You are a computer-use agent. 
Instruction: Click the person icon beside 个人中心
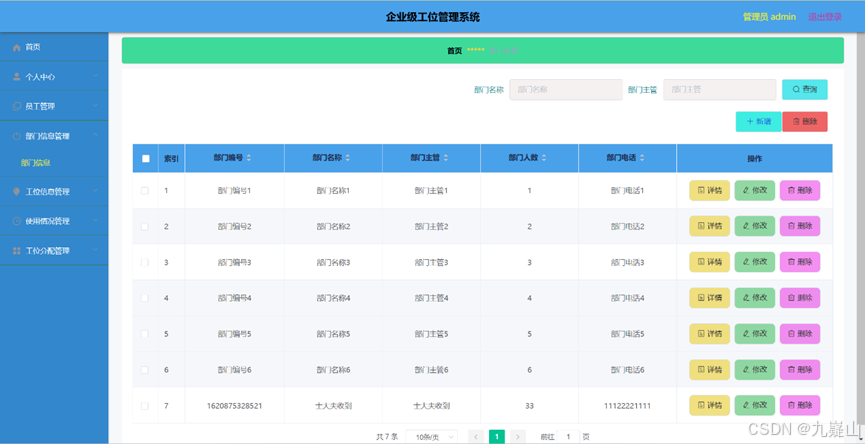tap(17, 77)
